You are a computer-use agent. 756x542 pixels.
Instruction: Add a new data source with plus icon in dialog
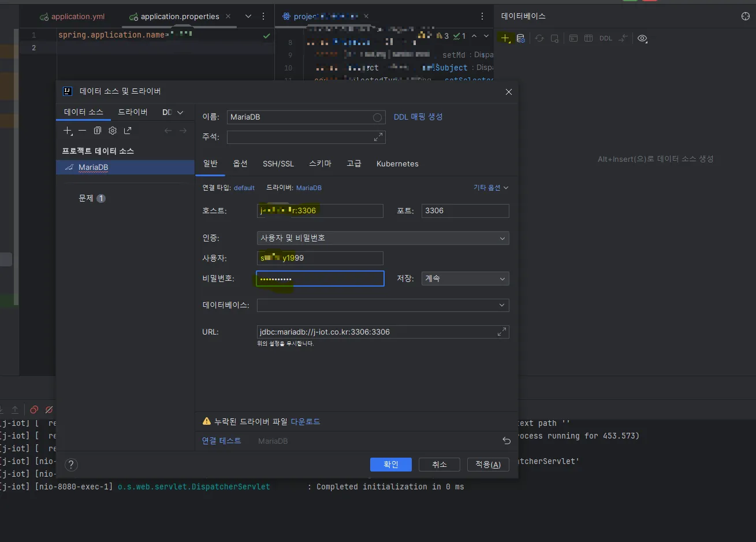tap(68, 131)
